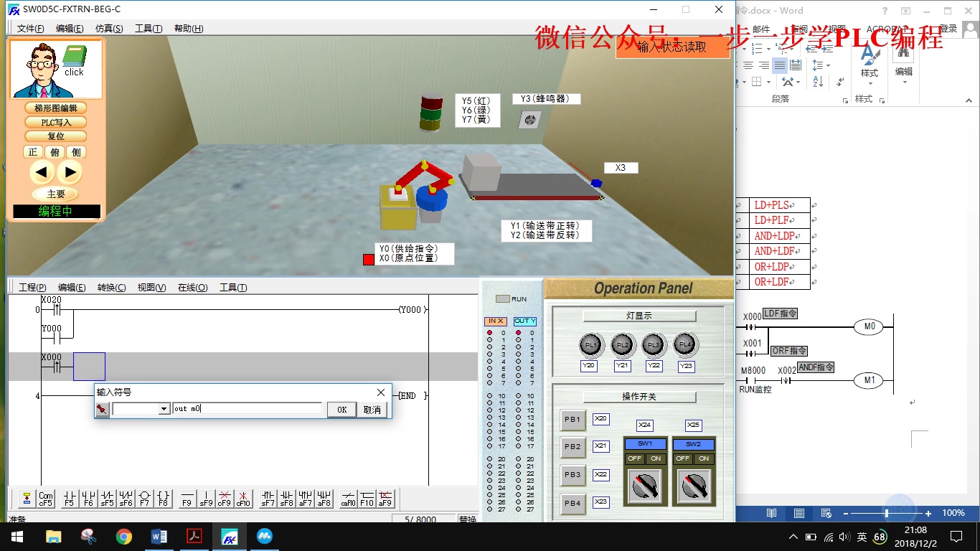Viewport: 980px width, 551px height.
Task: Open the Paragraph (段落) dialog launcher
Action: click(845, 100)
